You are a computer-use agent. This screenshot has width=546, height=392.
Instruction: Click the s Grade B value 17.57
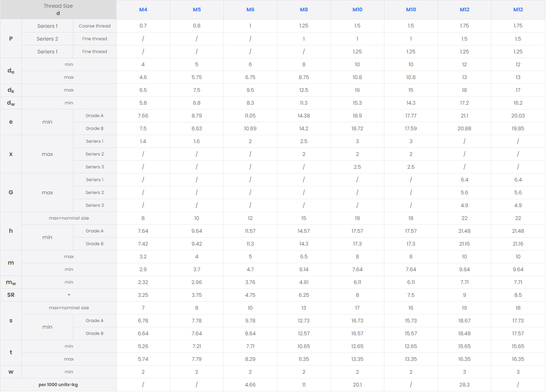[x=518, y=333]
